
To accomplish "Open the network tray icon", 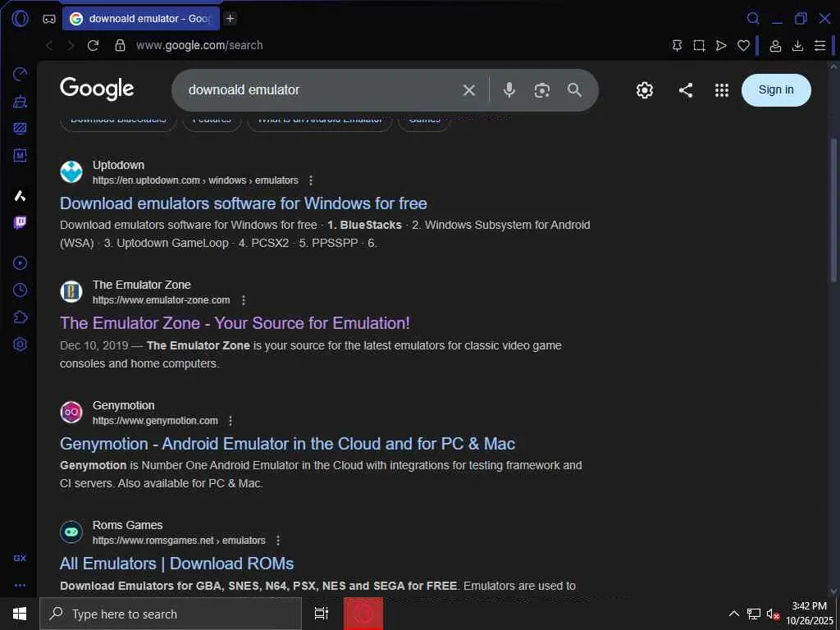I will [x=754, y=614].
